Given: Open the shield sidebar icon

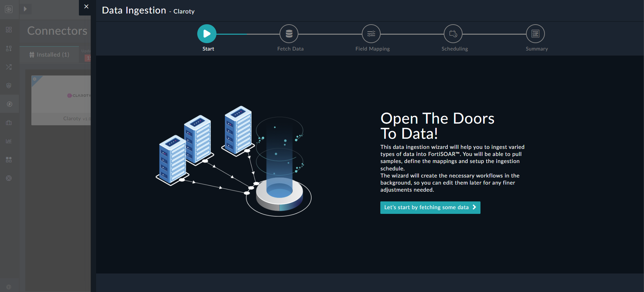Looking at the screenshot, I should point(9,86).
